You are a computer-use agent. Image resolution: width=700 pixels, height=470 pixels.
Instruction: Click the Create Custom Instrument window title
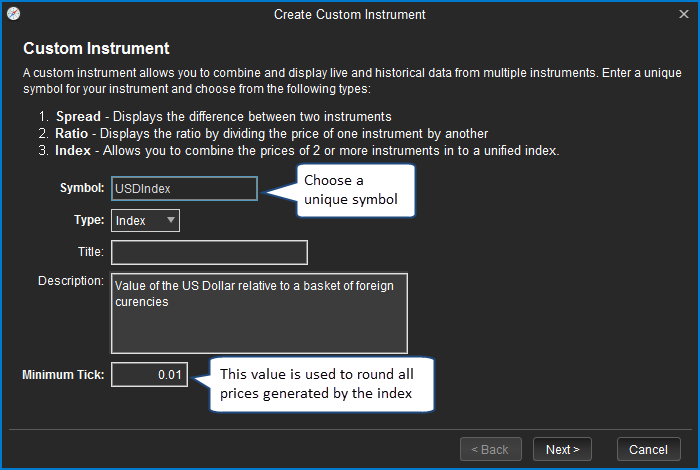tap(349, 15)
